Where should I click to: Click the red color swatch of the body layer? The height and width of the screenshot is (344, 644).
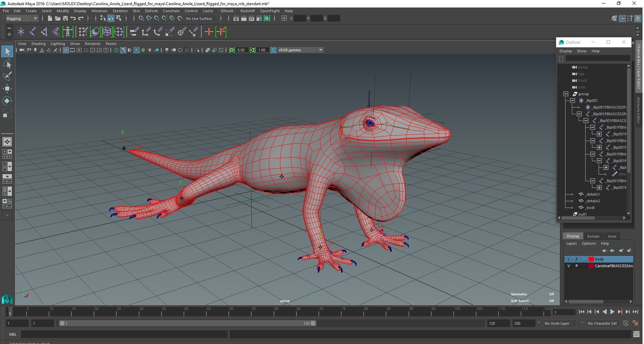(x=591, y=259)
